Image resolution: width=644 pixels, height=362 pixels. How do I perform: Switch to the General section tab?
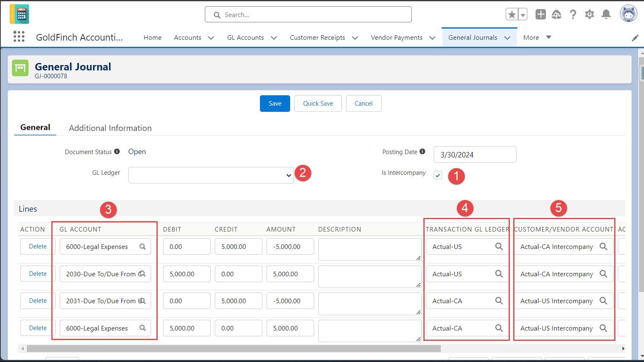coord(35,127)
